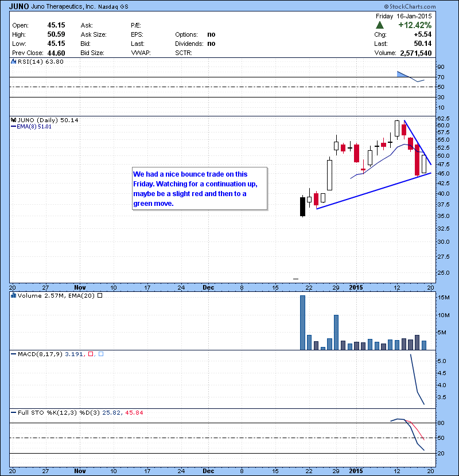Click the 62.5 price axis label

point(443,118)
